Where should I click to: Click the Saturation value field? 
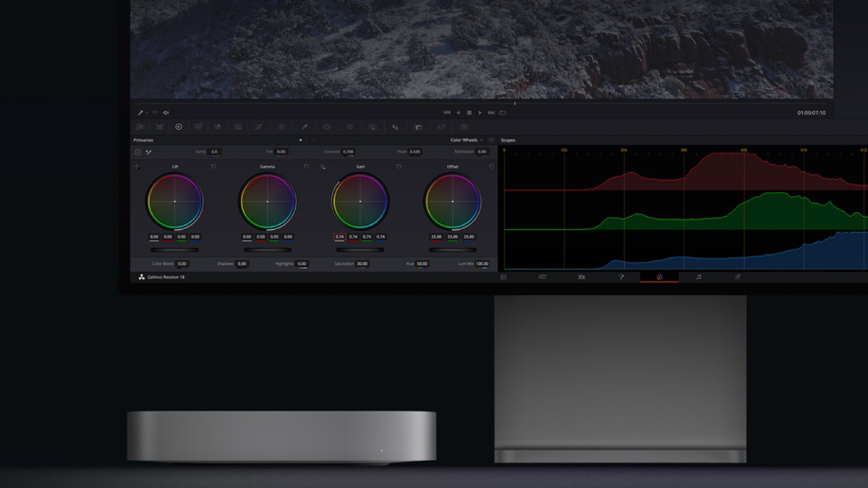362,264
